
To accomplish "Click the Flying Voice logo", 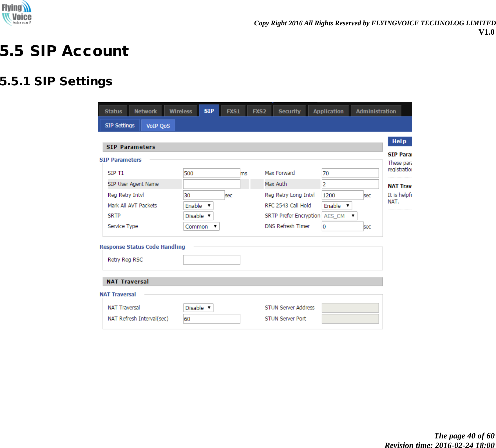I will tap(17, 14).
